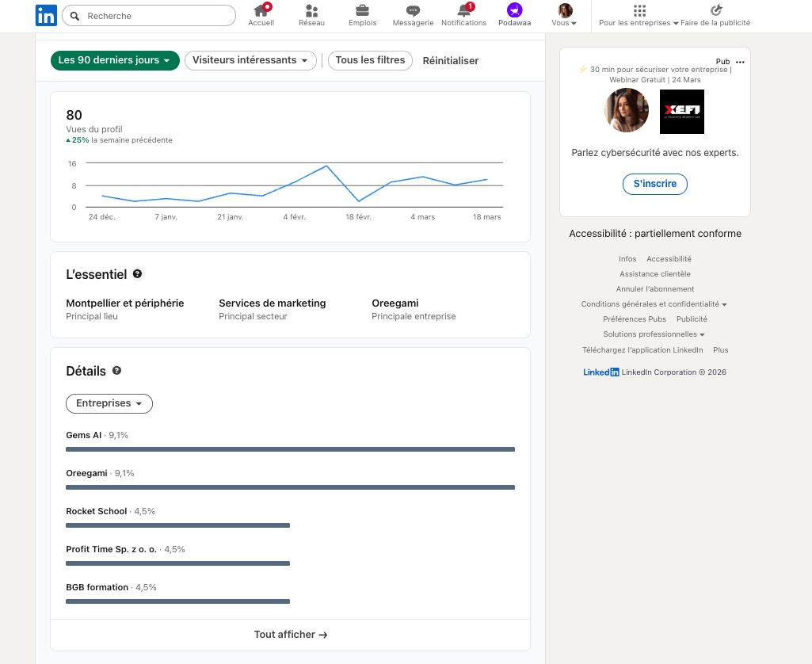Viewport: 812px width, 664px height.
Task: Open the Vous profile menu
Action: 564,16
